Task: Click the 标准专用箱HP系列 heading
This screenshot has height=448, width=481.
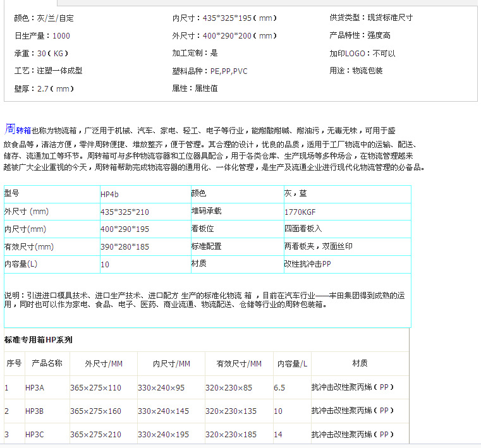Action: (39, 340)
